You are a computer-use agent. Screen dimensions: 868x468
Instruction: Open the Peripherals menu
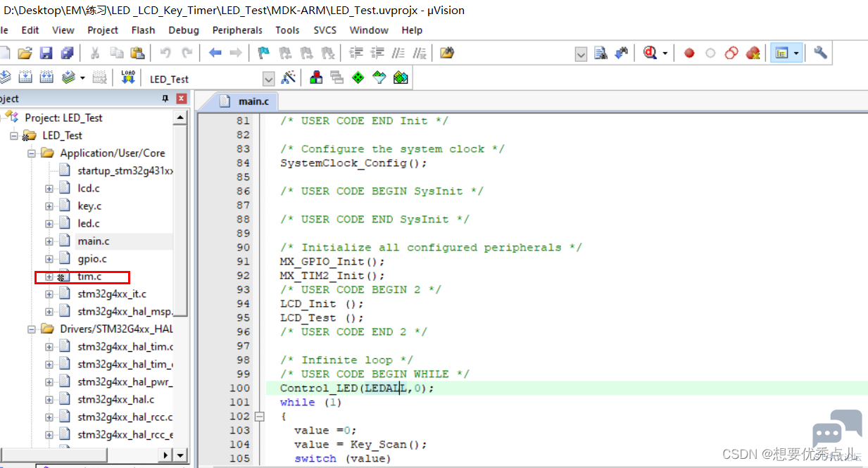click(237, 30)
